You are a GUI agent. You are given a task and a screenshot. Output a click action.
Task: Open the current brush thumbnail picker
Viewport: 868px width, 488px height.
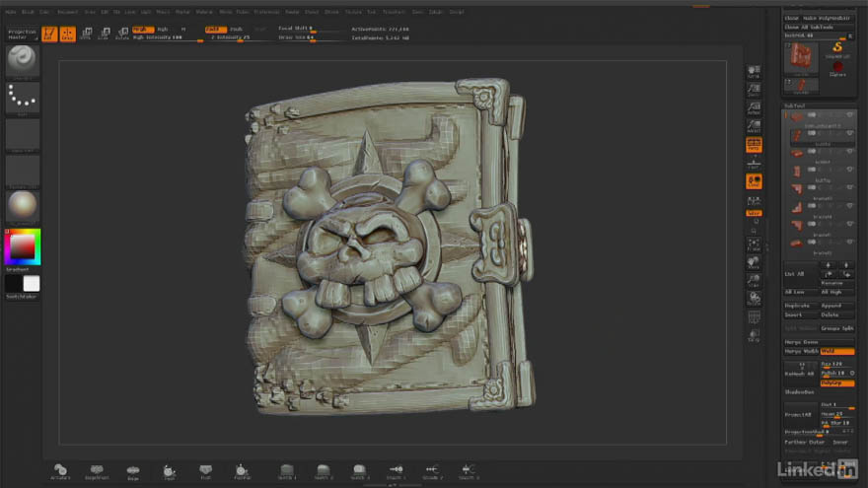tap(22, 60)
